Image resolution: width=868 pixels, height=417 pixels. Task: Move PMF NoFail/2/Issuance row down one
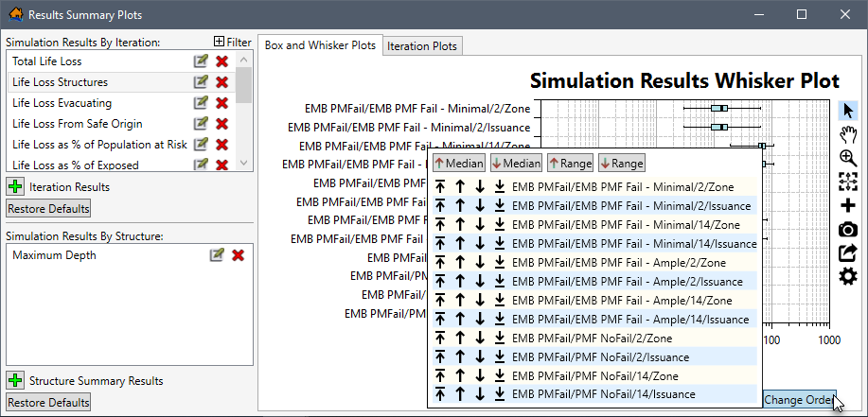click(480, 356)
